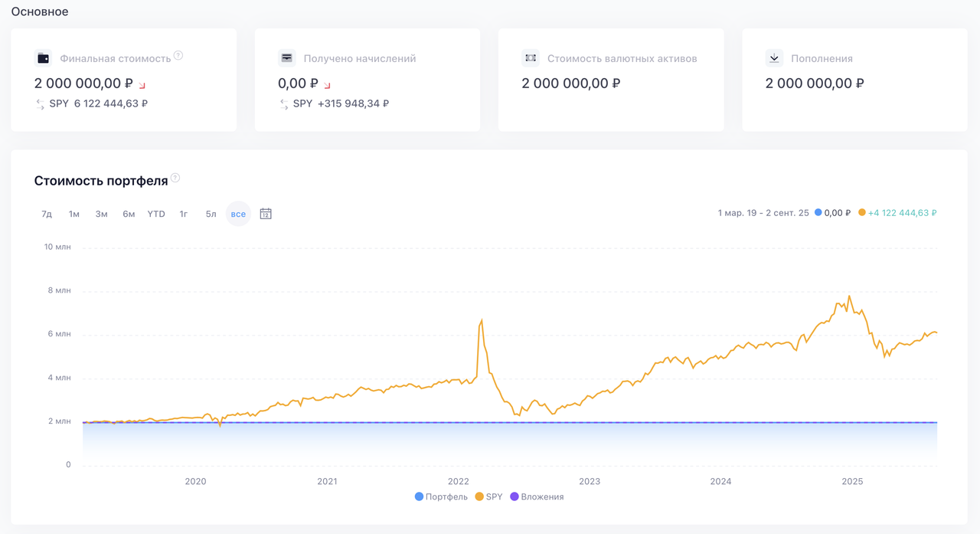The width and height of the screenshot is (980, 534).
Task: Click the download icon beside Пополнения
Action: (774, 58)
